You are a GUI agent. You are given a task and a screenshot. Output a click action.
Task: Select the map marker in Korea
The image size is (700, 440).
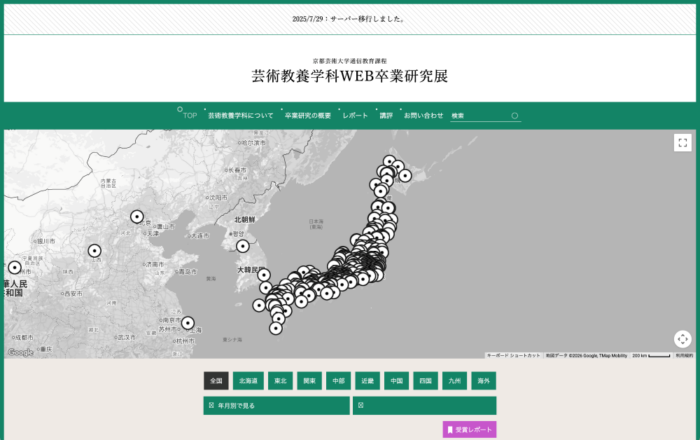pos(242,246)
